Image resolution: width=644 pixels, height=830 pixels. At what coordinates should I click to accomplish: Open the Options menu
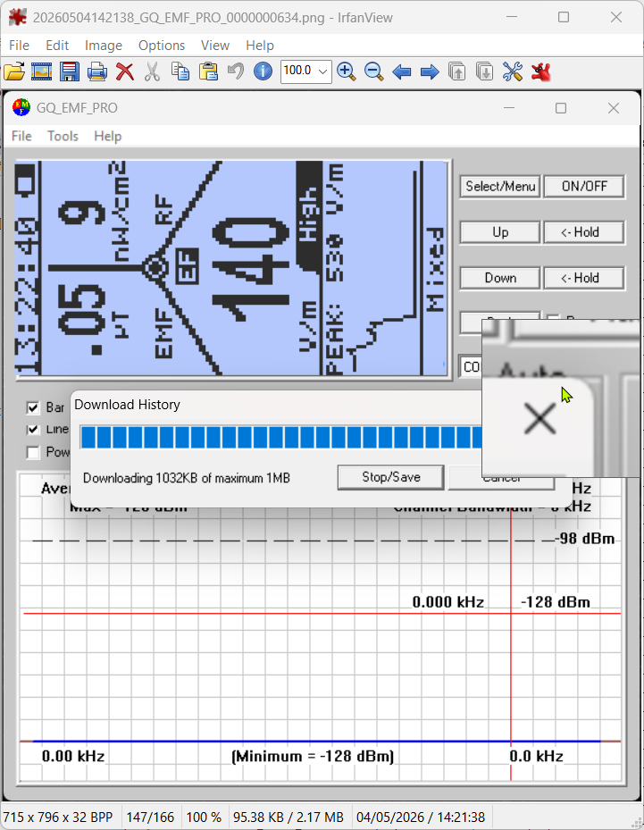pyautogui.click(x=162, y=46)
